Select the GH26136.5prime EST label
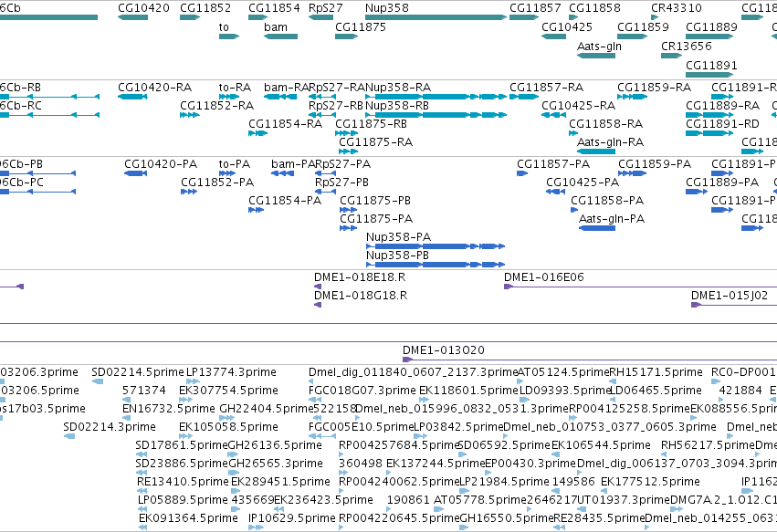 (275, 445)
